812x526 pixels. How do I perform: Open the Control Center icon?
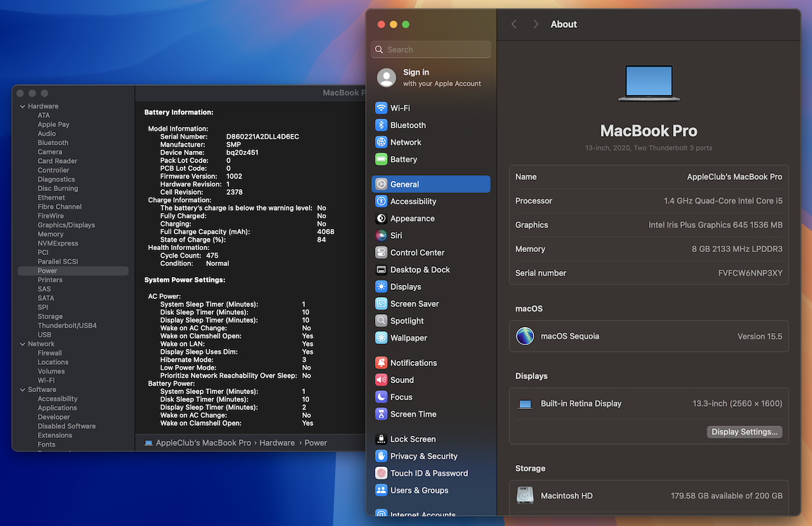[381, 253]
